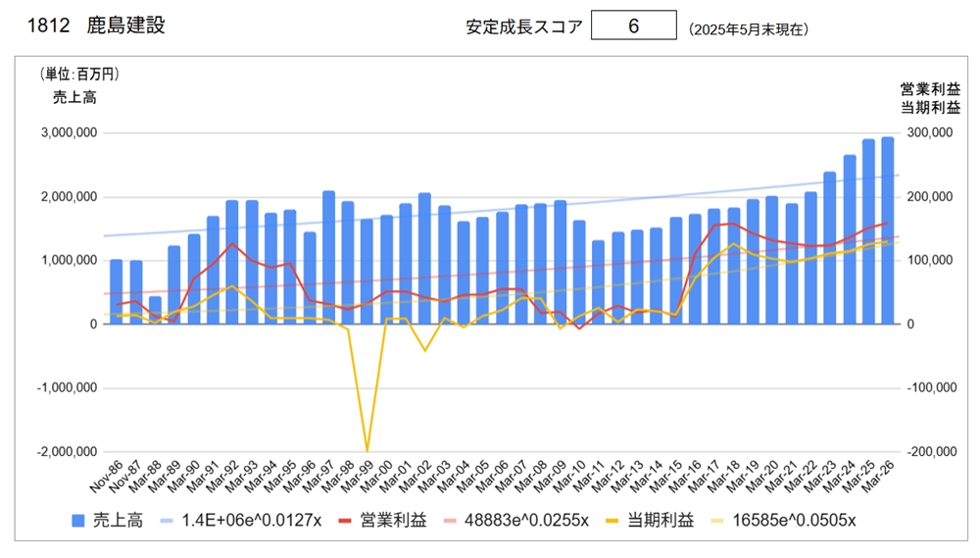980x558 pixels.
Task: Click the Mar-99 x-axis label
Action: [357, 476]
